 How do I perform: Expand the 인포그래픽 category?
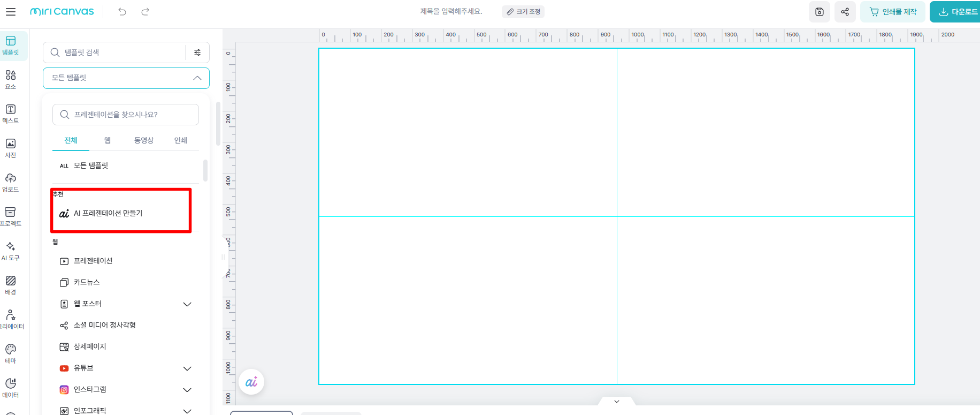(187, 411)
